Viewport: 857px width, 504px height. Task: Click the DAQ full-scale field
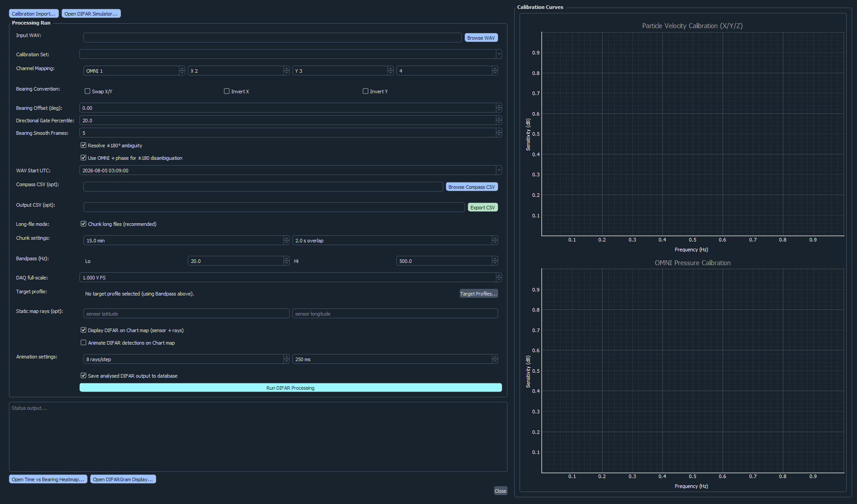tap(291, 278)
